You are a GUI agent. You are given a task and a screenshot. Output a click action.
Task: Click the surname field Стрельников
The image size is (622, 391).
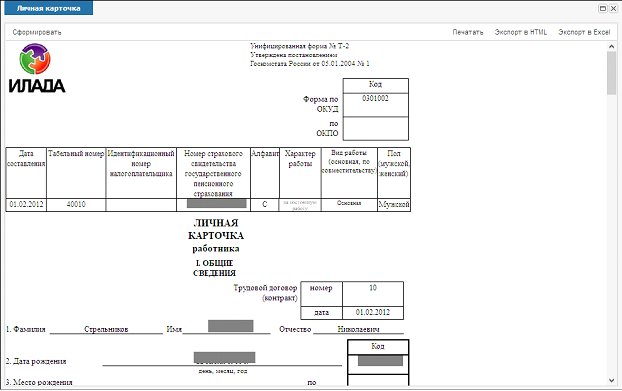click(106, 329)
